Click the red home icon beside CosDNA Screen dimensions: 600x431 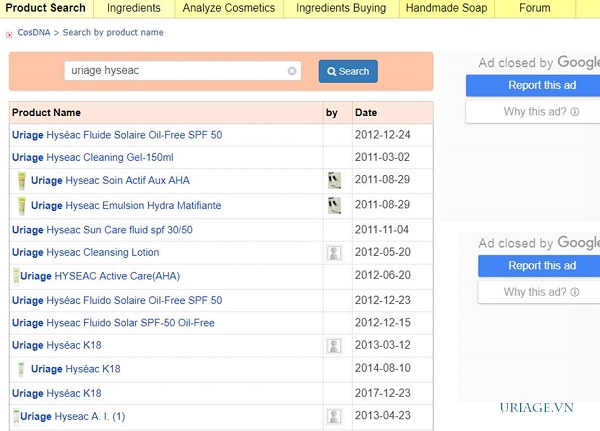coord(9,33)
